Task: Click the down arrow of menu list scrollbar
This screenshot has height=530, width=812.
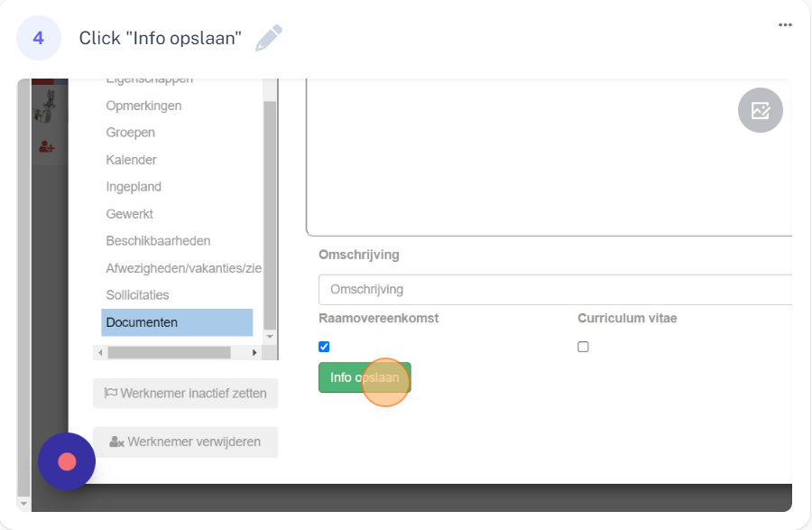Action: (x=270, y=337)
